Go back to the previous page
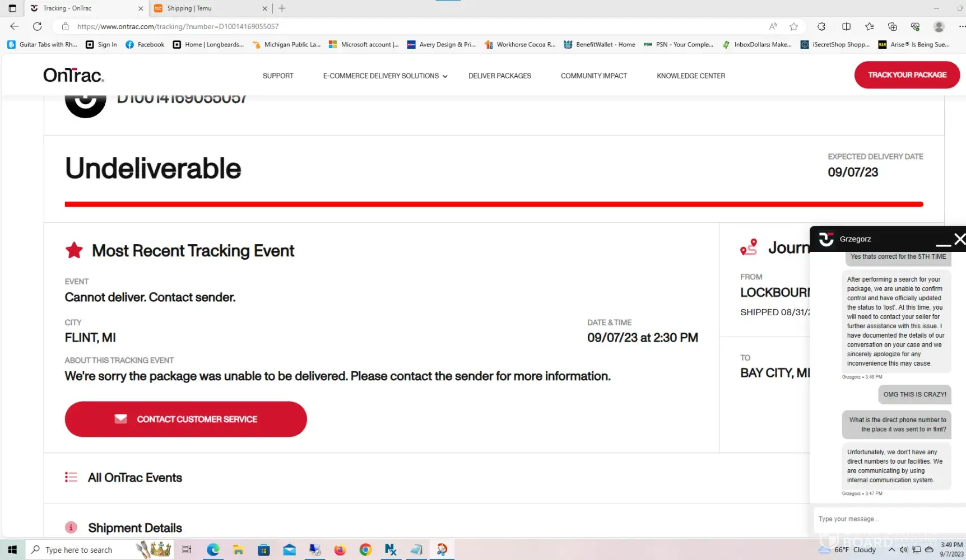Image resolution: width=966 pixels, height=560 pixels. pyautogui.click(x=15, y=26)
